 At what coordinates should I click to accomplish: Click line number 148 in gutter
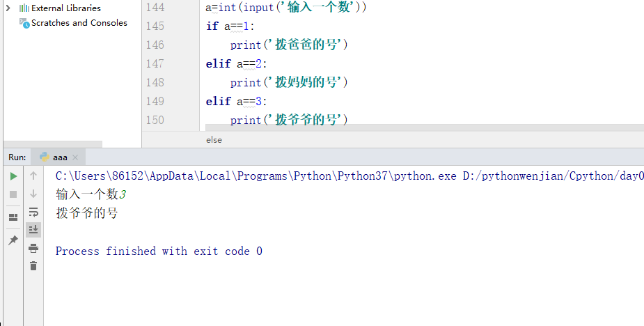pyautogui.click(x=155, y=82)
